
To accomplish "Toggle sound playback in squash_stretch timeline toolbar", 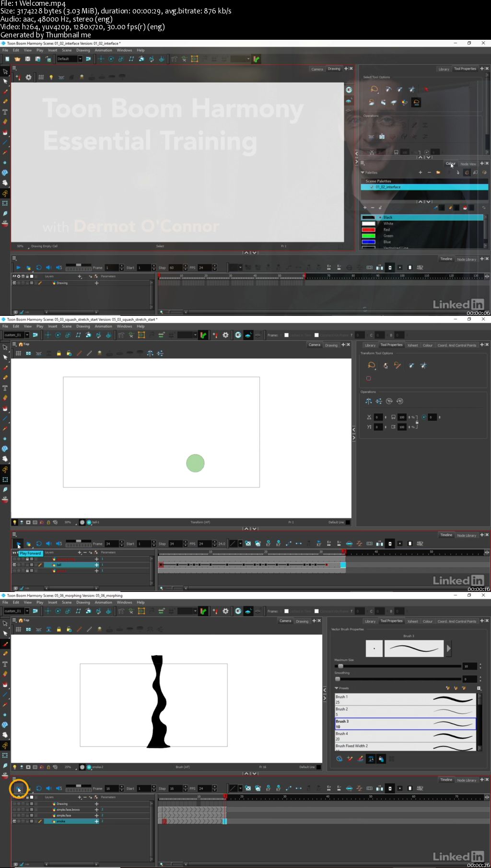I will click(49, 544).
